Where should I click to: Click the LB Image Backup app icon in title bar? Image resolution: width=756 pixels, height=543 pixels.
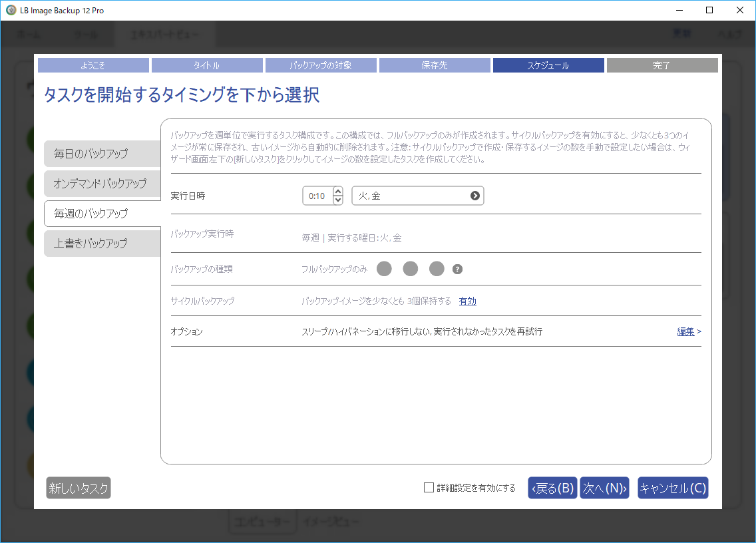[x=11, y=11]
